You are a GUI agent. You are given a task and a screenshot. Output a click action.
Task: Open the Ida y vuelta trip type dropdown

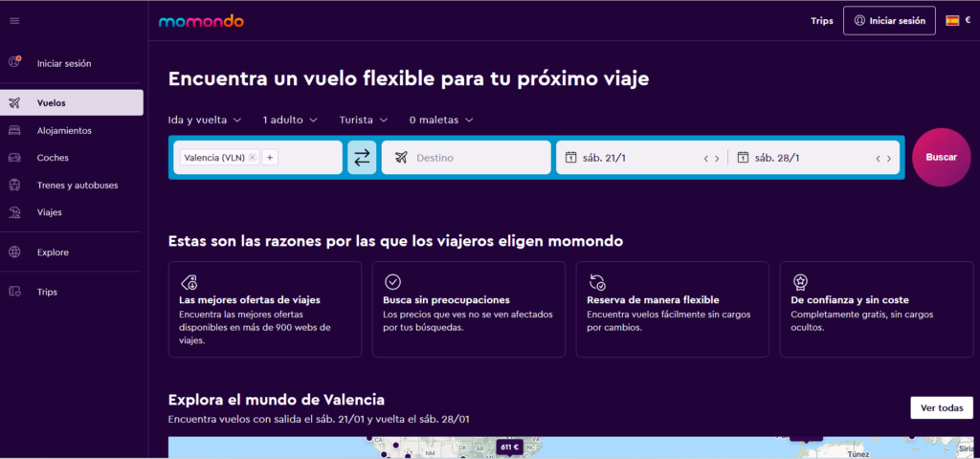click(205, 120)
